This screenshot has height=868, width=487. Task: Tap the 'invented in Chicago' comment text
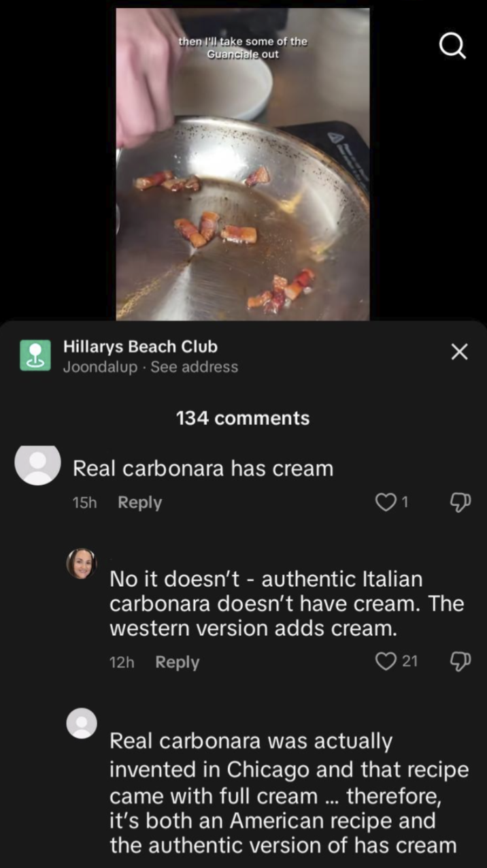289,793
